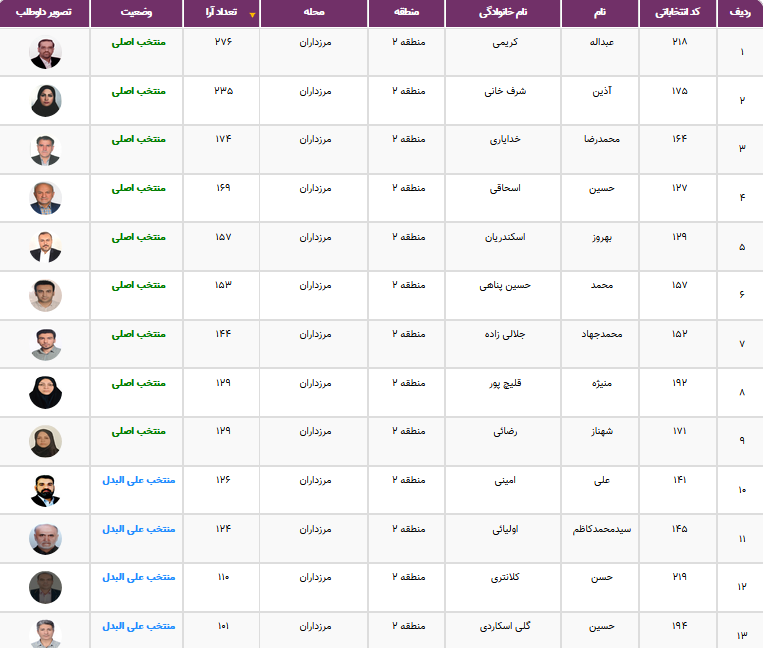Click منتخب علی البدل in گلی اسکاردی row
The image size is (763, 648).
click(x=139, y=626)
